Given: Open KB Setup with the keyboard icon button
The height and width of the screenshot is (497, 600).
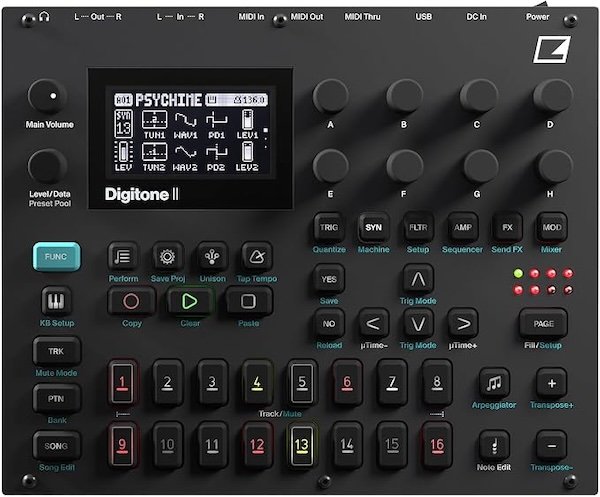Looking at the screenshot, I should 56,301.
